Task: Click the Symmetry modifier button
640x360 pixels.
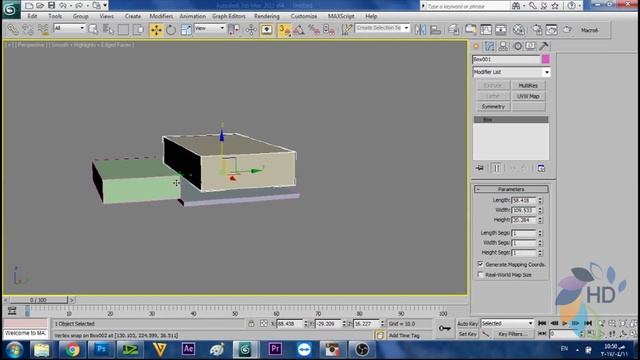Action: click(x=493, y=107)
